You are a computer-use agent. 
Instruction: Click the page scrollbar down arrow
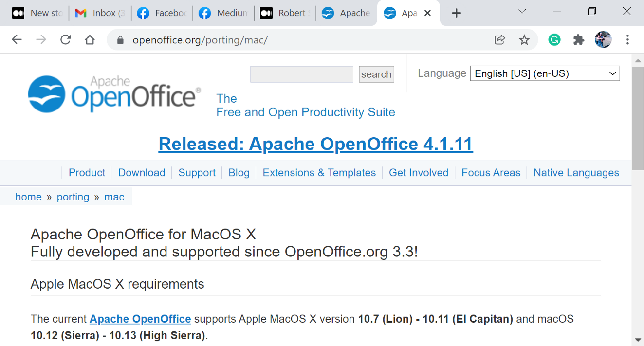(638, 340)
